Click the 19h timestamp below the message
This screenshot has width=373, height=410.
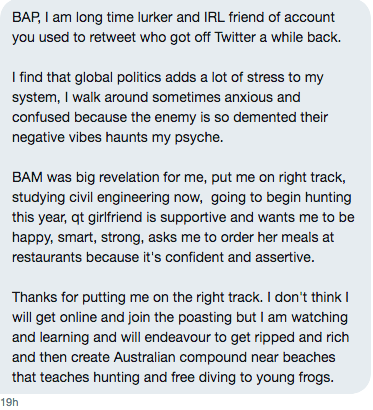tap(9, 402)
